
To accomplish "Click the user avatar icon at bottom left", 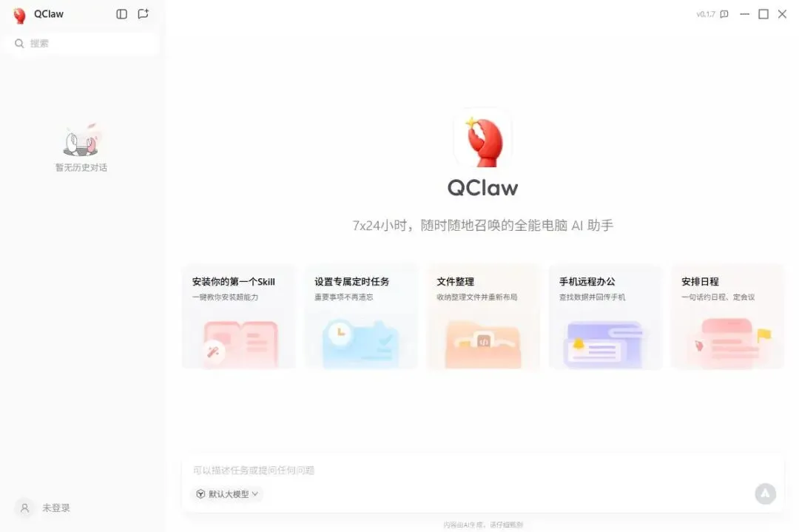I will coord(24,508).
